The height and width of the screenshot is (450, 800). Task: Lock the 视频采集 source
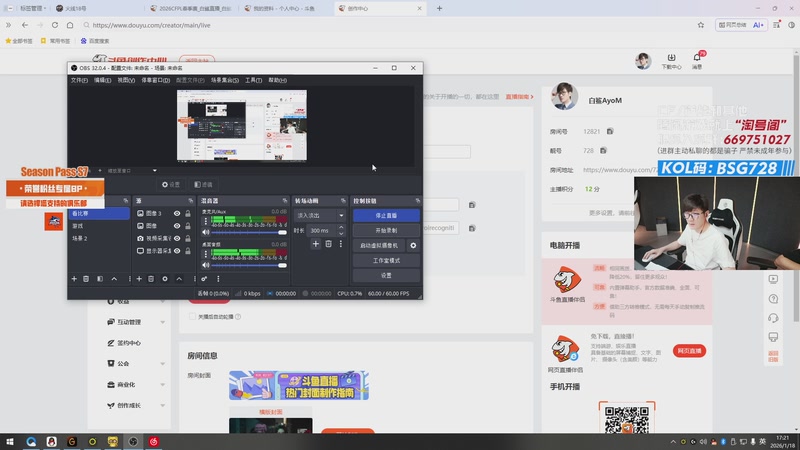(x=188, y=238)
